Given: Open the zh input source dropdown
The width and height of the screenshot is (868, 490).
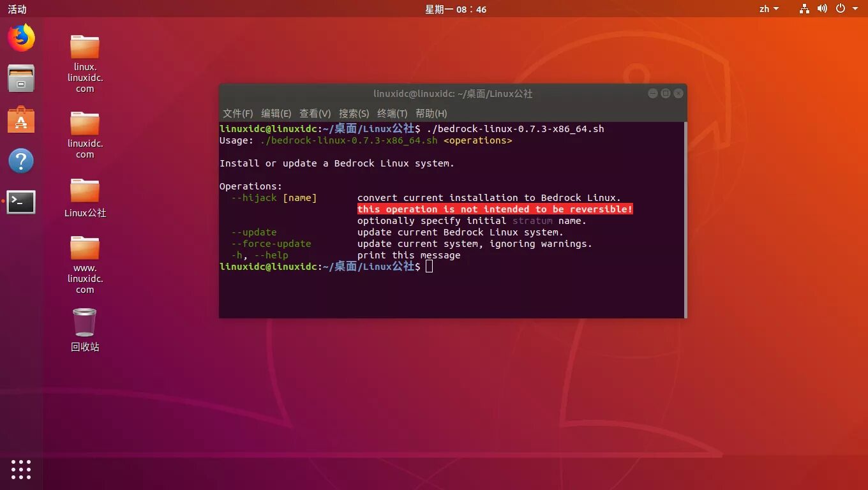Looking at the screenshot, I should (769, 9).
